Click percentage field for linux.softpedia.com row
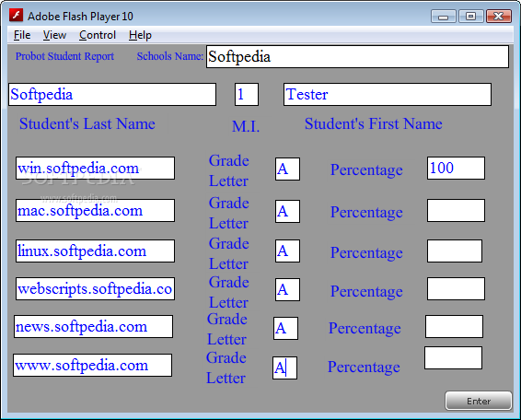The height and width of the screenshot is (420, 521). (455, 251)
